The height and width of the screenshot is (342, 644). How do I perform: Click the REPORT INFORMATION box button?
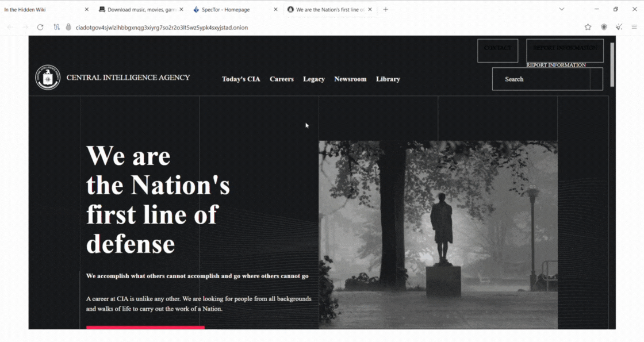coord(565,51)
